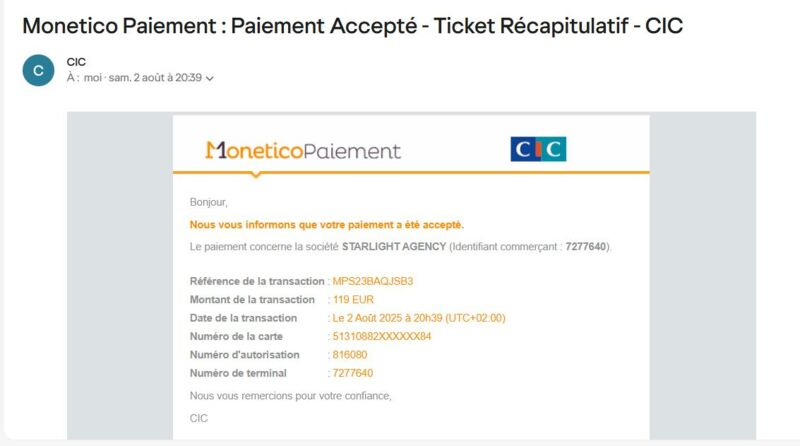This screenshot has width=800, height=446.
Task: Click authorization number 816080
Action: pos(350,355)
